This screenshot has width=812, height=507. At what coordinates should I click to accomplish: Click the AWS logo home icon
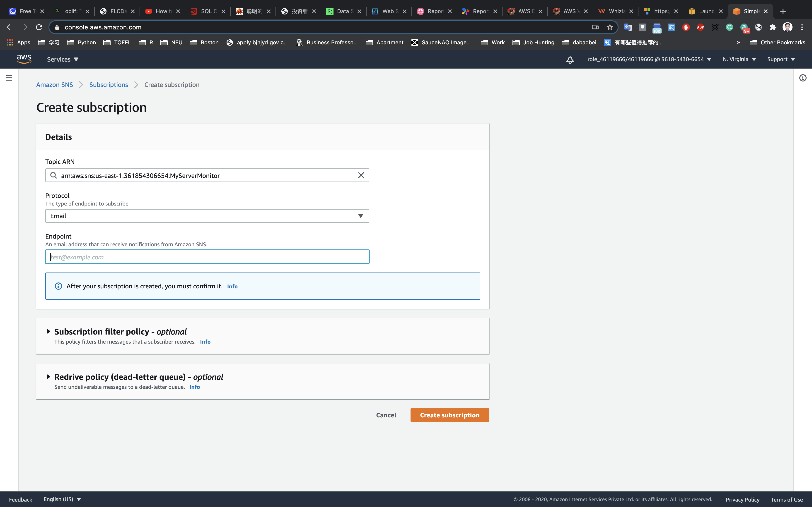[24, 59]
